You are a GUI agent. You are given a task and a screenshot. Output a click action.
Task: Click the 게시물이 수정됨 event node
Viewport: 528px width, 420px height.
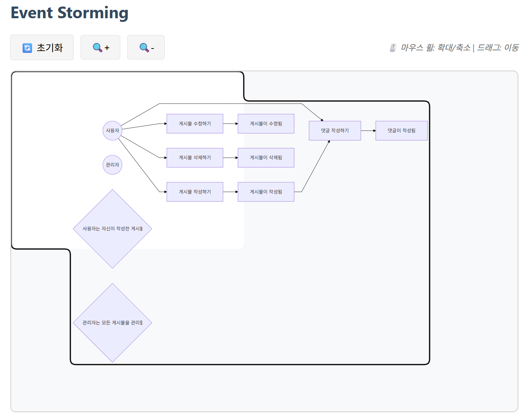pyautogui.click(x=266, y=124)
